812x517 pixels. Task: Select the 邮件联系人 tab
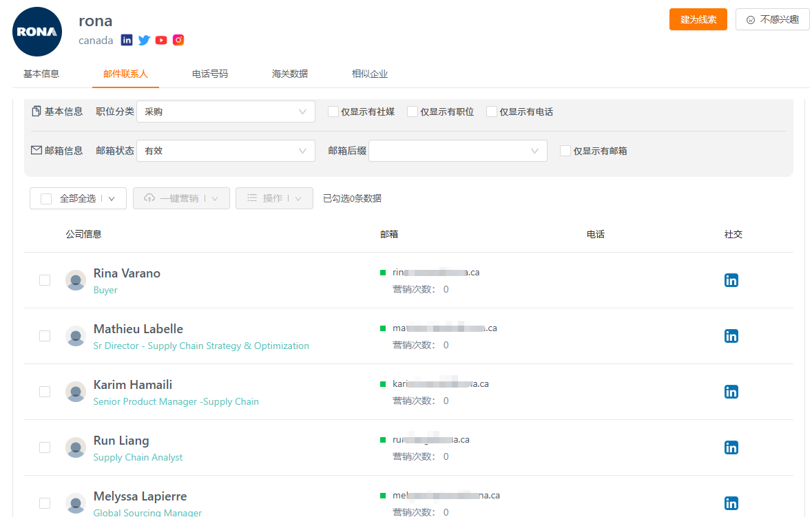click(125, 74)
